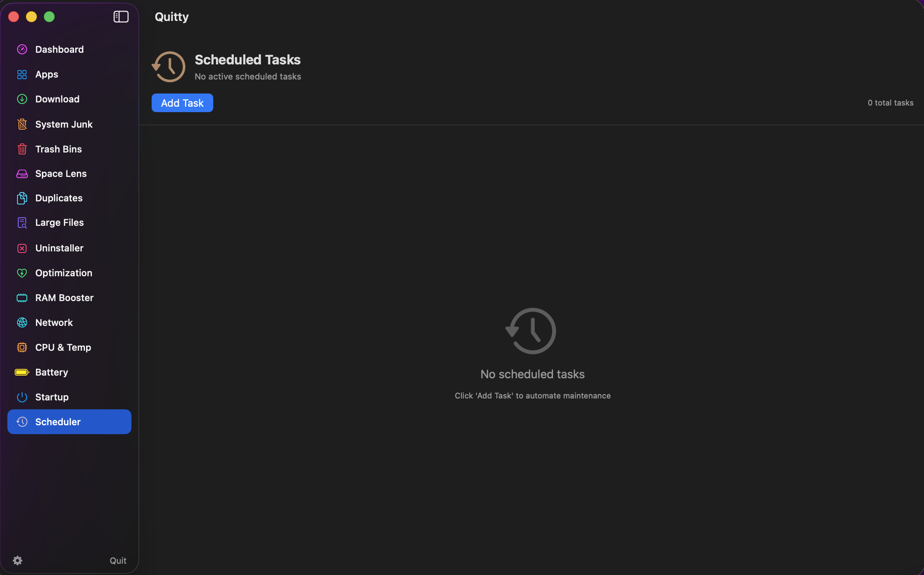The height and width of the screenshot is (575, 924).
Task: Open settings with the gear icon
Action: tap(17, 561)
